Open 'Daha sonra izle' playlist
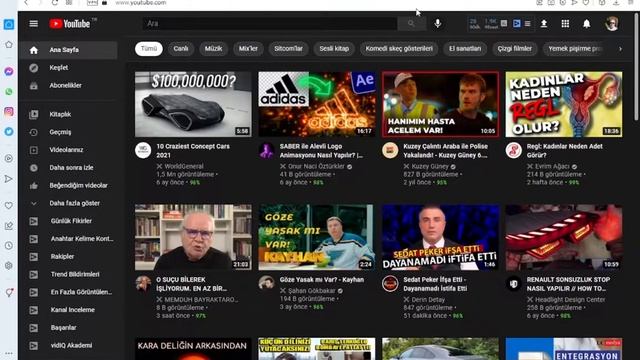640x360 pixels. [x=69, y=168]
